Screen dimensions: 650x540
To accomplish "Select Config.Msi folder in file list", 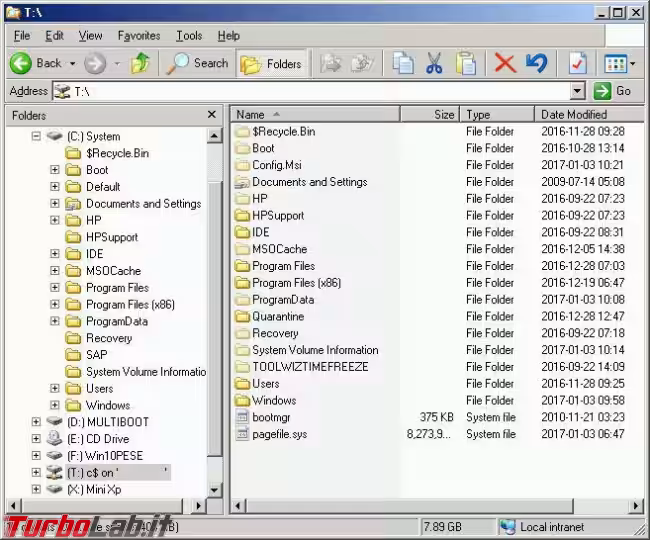I will [x=276, y=165].
